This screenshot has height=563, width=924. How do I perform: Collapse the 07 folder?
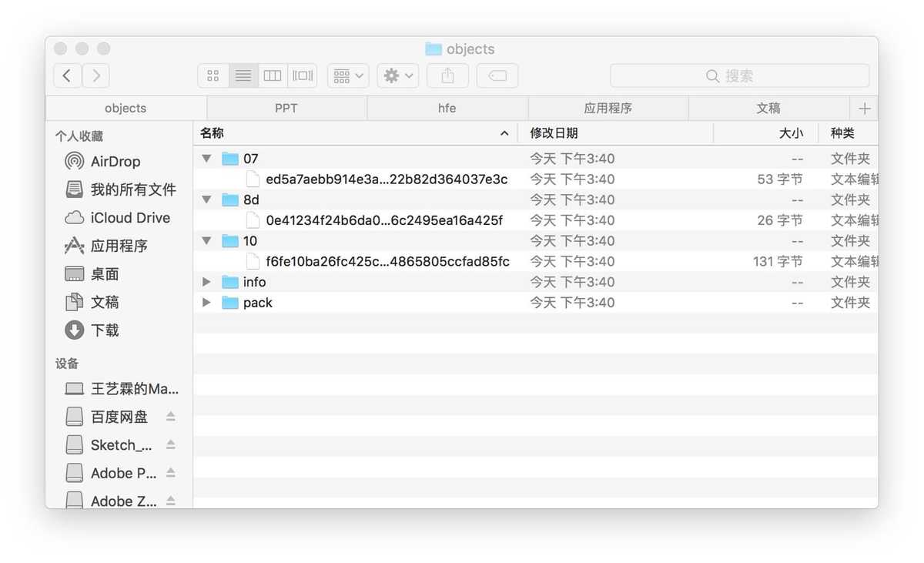(x=206, y=159)
